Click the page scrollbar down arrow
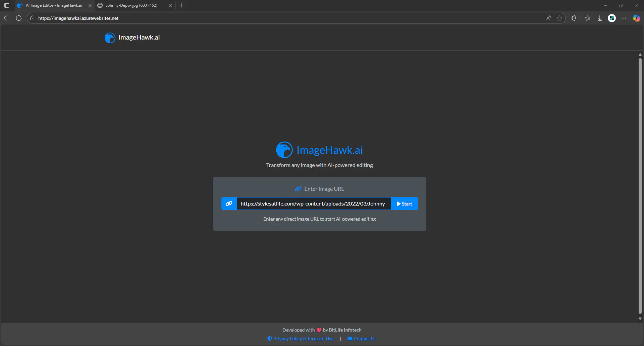 point(640,319)
